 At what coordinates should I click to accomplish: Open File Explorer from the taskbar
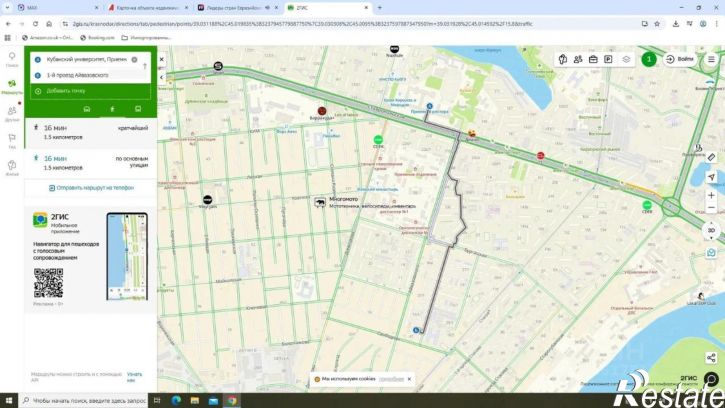point(195,401)
